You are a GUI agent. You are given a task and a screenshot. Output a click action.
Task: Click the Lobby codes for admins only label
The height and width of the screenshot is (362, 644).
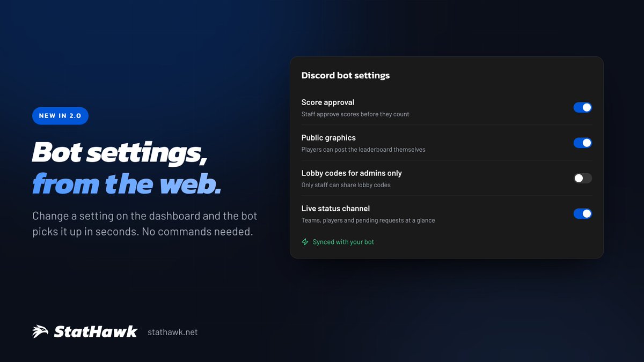352,173
